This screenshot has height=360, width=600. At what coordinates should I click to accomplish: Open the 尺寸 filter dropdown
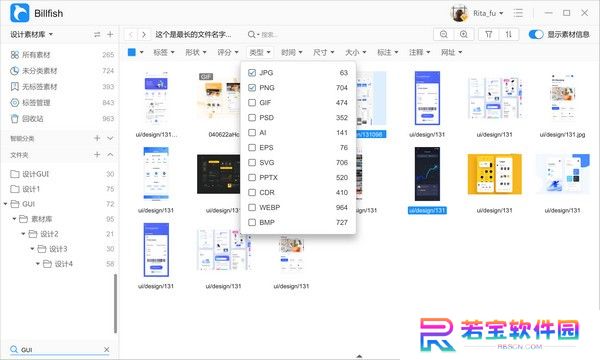pyautogui.click(x=324, y=52)
